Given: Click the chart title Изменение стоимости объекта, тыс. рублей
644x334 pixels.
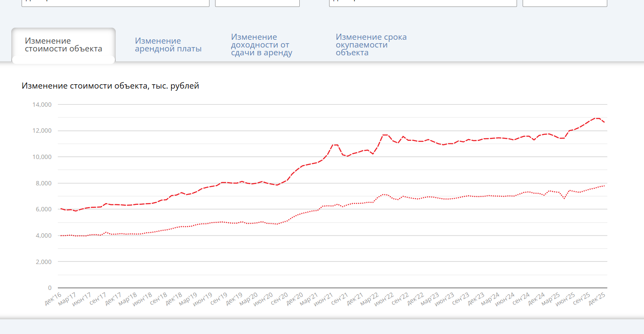Looking at the screenshot, I should [x=110, y=86].
